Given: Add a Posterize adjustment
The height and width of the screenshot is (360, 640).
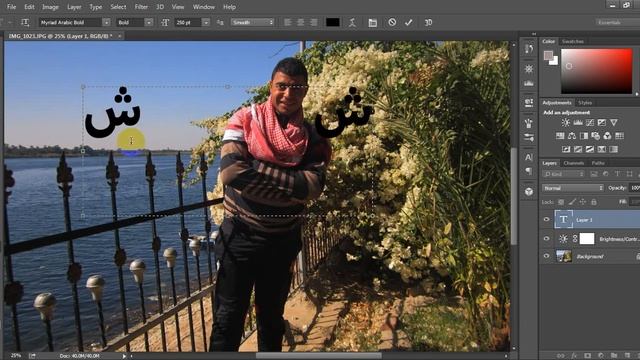Looking at the screenshot, I should click(x=578, y=149).
